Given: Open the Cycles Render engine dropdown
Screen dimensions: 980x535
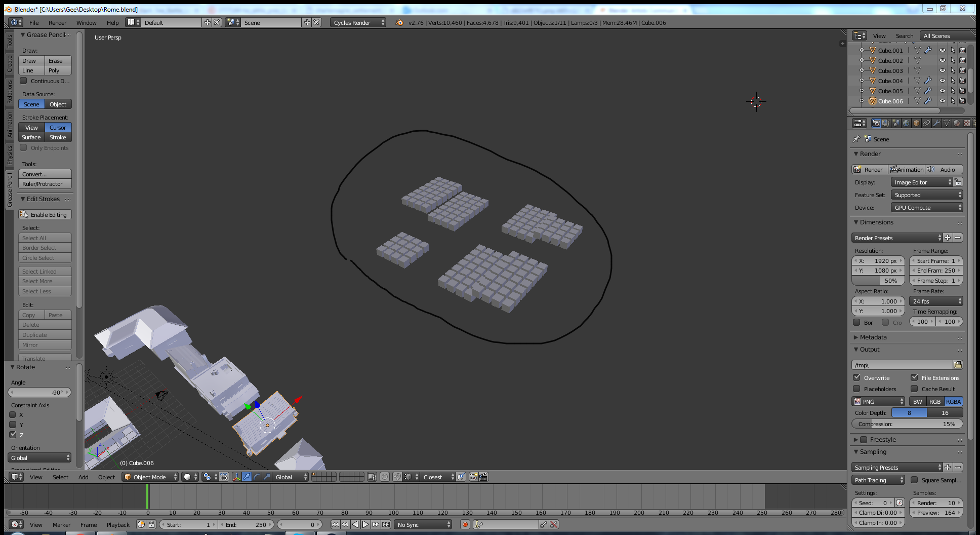Looking at the screenshot, I should [x=358, y=22].
